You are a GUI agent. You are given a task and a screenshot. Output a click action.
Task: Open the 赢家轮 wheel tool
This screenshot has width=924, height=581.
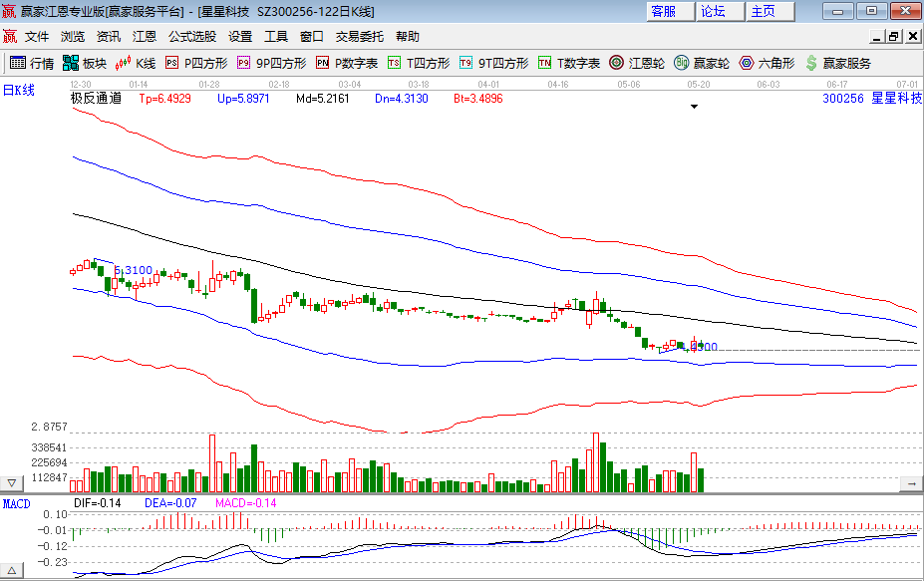702,63
